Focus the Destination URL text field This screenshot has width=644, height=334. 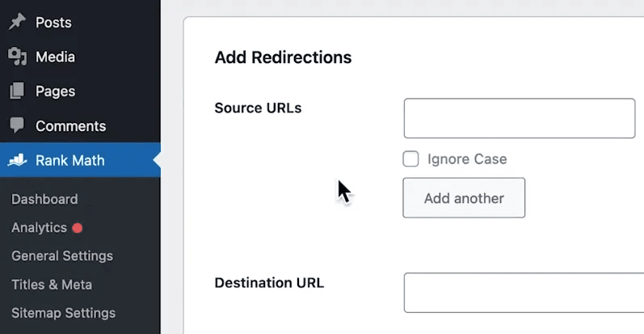tap(524, 293)
